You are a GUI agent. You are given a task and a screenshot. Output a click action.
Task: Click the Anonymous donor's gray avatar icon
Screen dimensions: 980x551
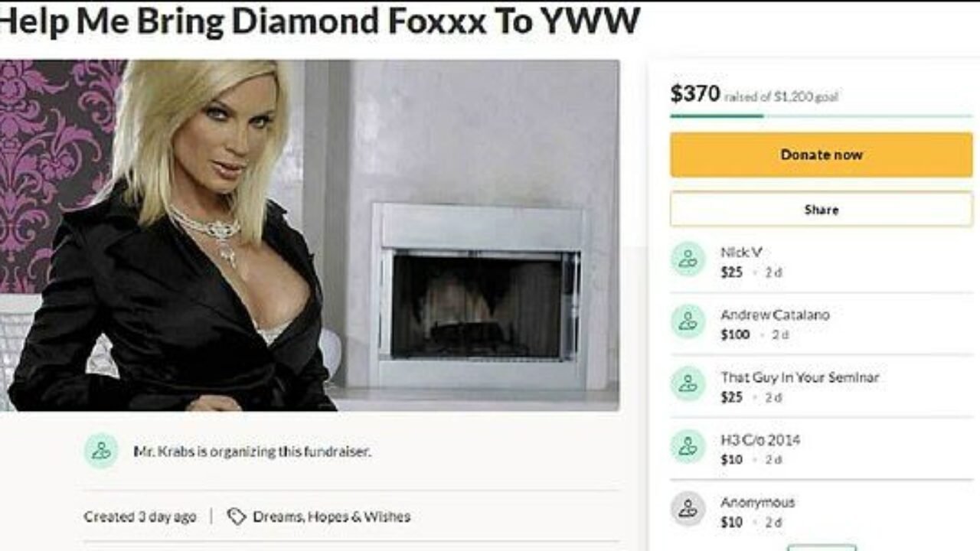coord(688,510)
